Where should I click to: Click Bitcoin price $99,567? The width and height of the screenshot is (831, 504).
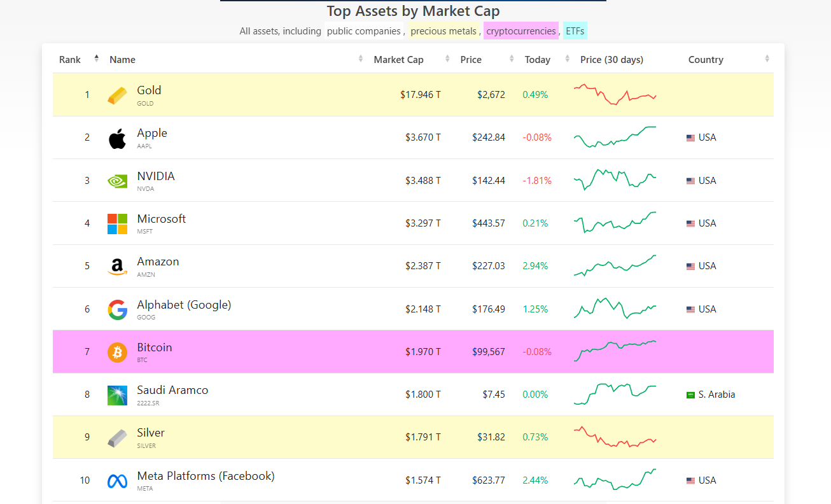[x=489, y=352]
